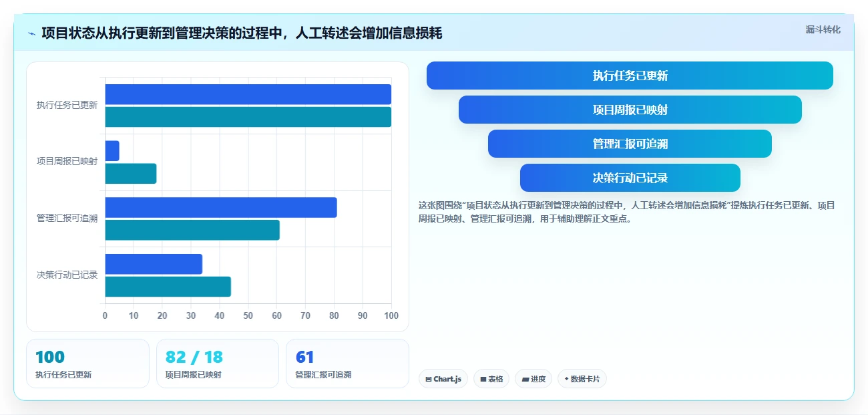The image size is (868, 415).
Task: Select the 执行任务已更新 funnel stage
Action: [x=630, y=76]
